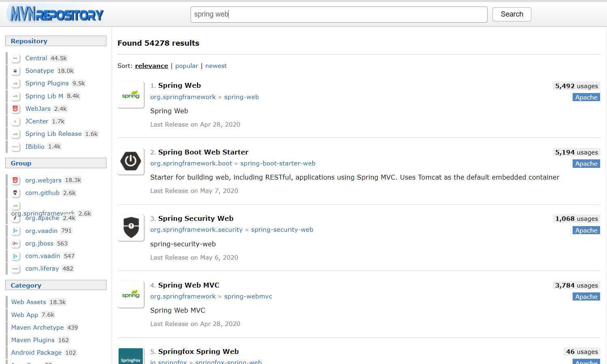The height and width of the screenshot is (364, 607).
Task: Open the Central repository link
Action: (36, 58)
